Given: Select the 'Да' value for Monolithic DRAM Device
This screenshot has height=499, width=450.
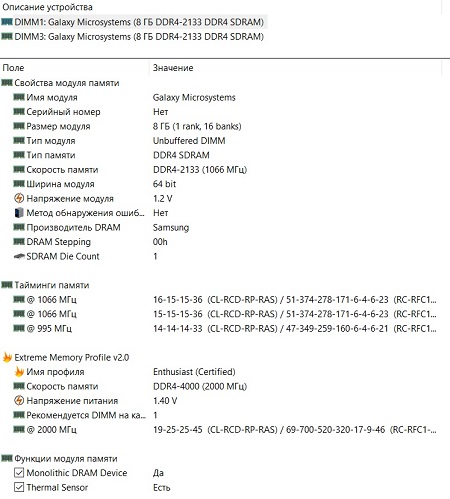Looking at the screenshot, I should click(158, 473).
